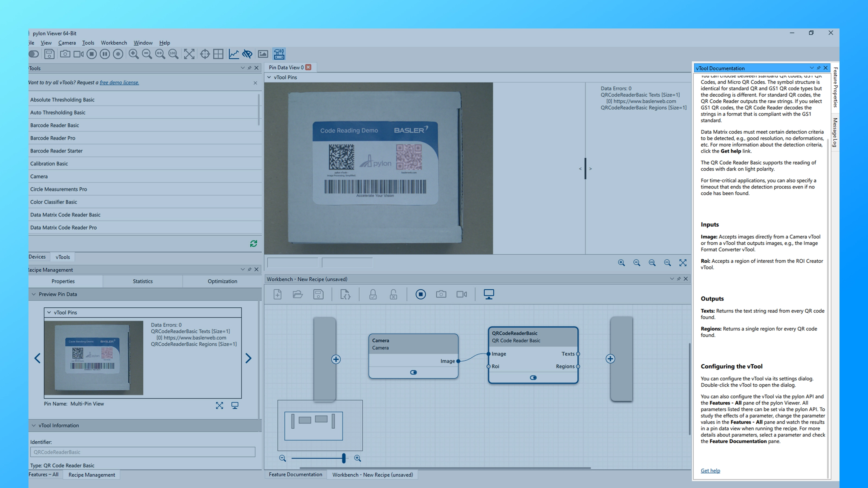Open the vTools panel dropdown chevron
The height and width of the screenshot is (488, 868).
(x=242, y=68)
